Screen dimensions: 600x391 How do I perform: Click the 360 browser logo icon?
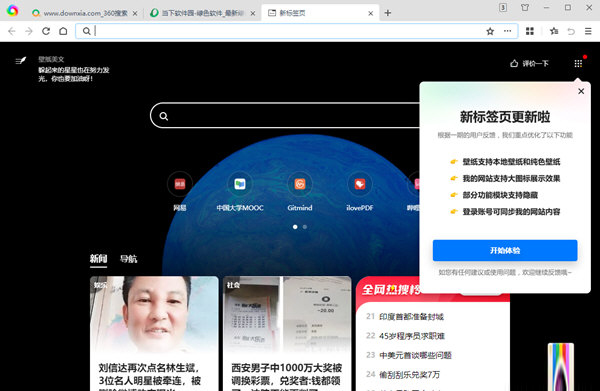click(12, 11)
